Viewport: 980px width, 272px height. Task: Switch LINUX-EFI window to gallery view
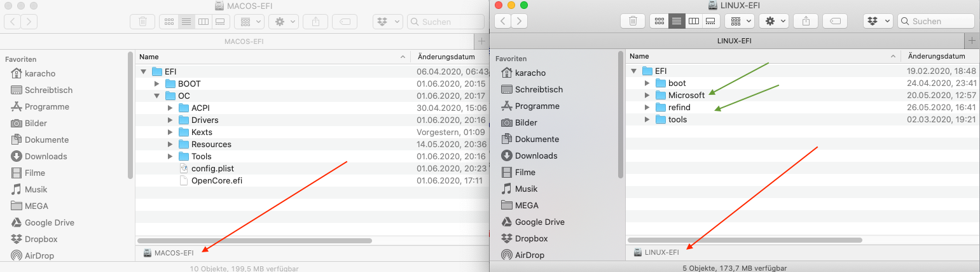tap(710, 21)
